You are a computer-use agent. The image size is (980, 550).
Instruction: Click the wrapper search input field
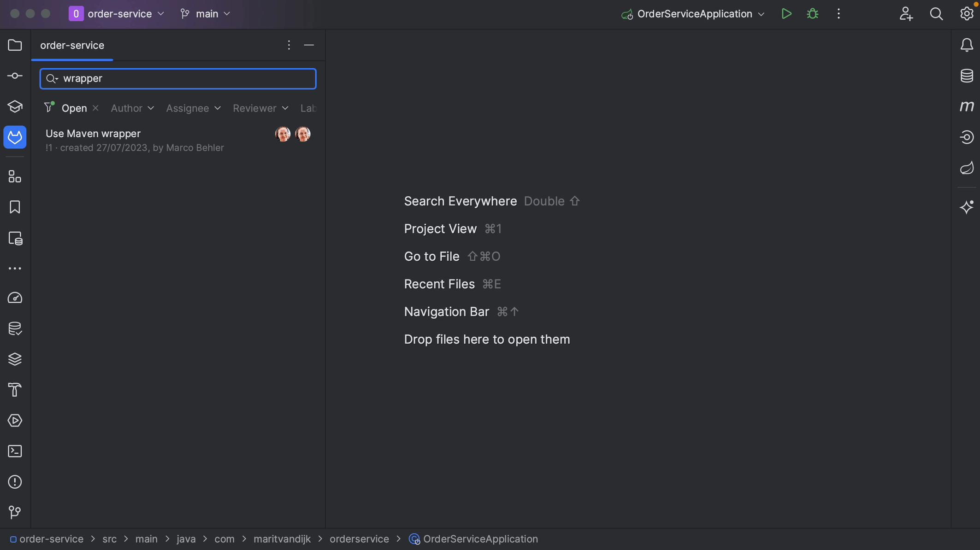tap(184, 78)
